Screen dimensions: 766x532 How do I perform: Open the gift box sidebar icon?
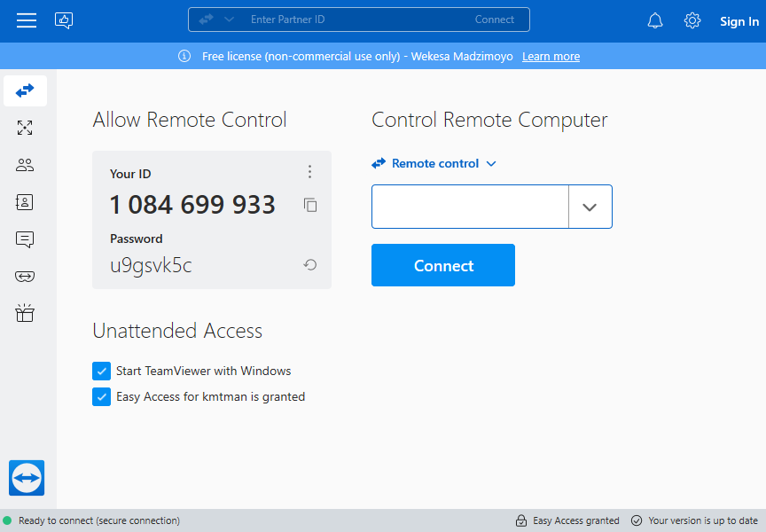pyautogui.click(x=25, y=313)
